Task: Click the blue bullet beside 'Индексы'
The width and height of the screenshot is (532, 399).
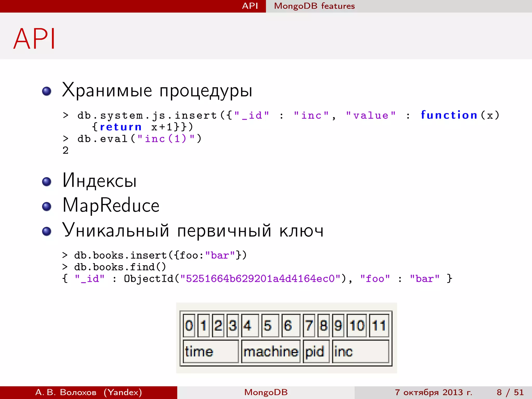Action: [x=47, y=182]
